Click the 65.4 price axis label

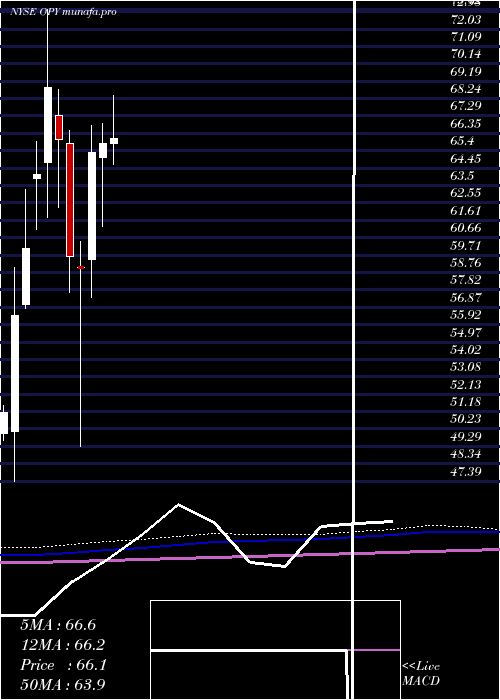(462, 141)
